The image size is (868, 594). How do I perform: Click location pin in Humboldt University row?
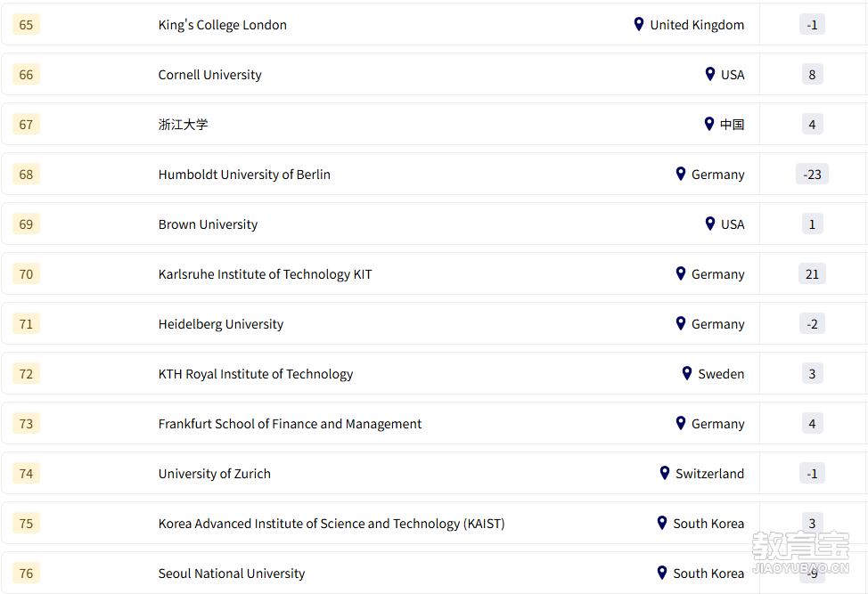[x=680, y=174]
